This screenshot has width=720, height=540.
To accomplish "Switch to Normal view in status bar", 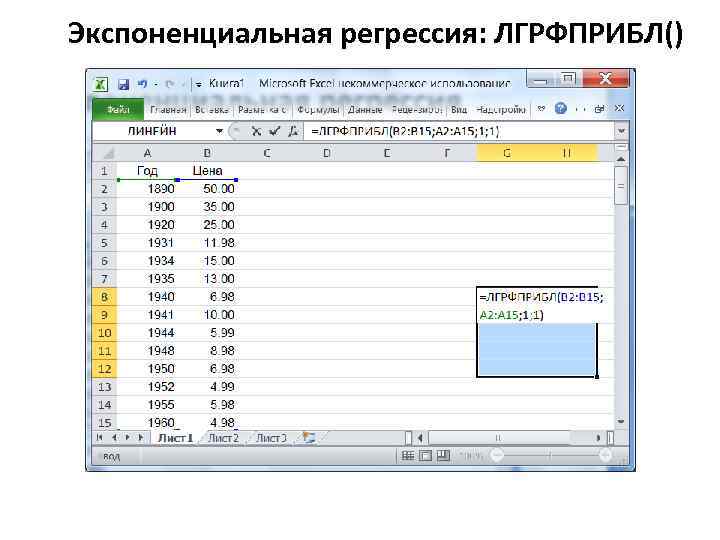I will (408, 456).
